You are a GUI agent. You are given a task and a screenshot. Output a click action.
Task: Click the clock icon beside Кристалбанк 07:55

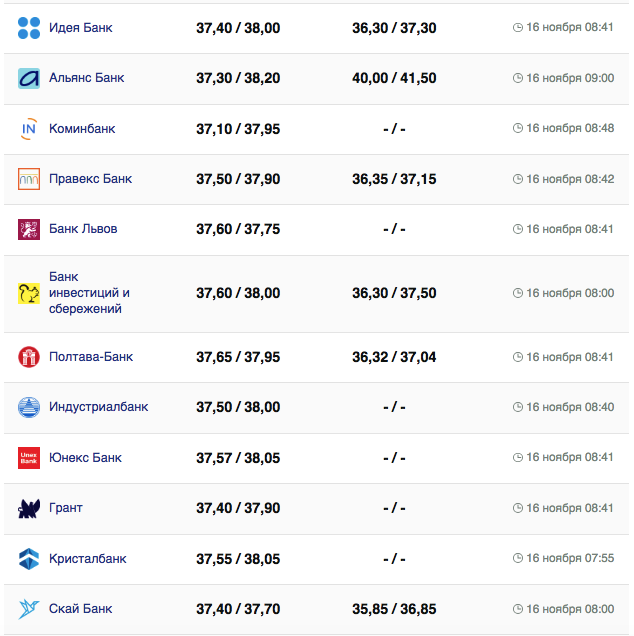[517, 559]
